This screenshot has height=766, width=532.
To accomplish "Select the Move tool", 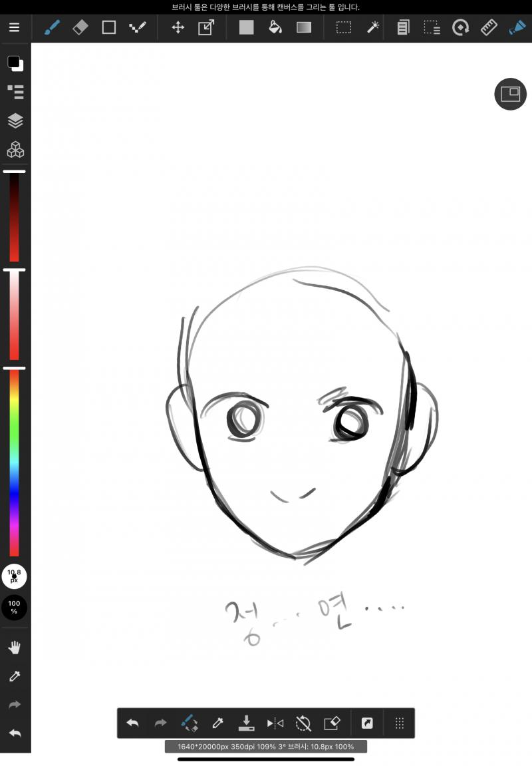I will [x=178, y=27].
